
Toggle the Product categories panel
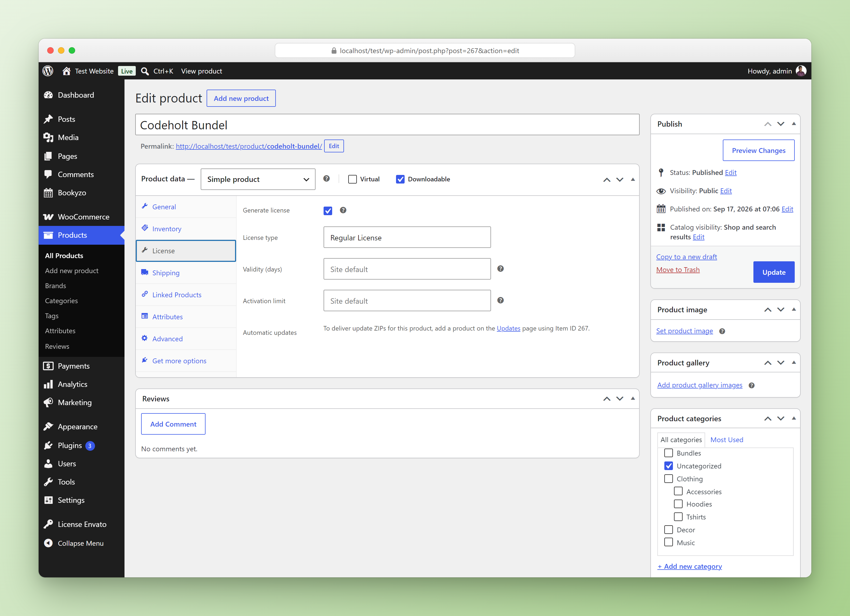[x=794, y=418]
